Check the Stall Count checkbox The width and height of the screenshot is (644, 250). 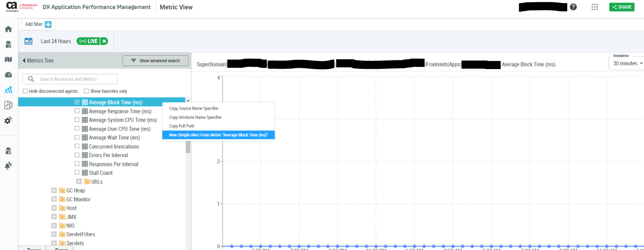[x=77, y=173]
